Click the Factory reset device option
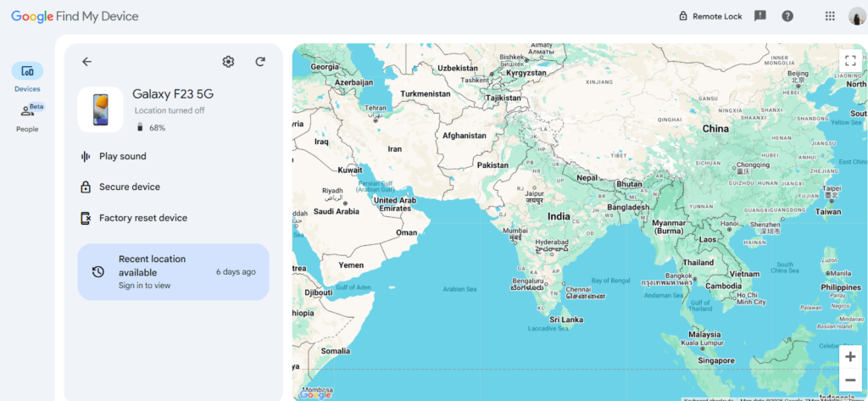The width and height of the screenshot is (868, 401). point(142,218)
